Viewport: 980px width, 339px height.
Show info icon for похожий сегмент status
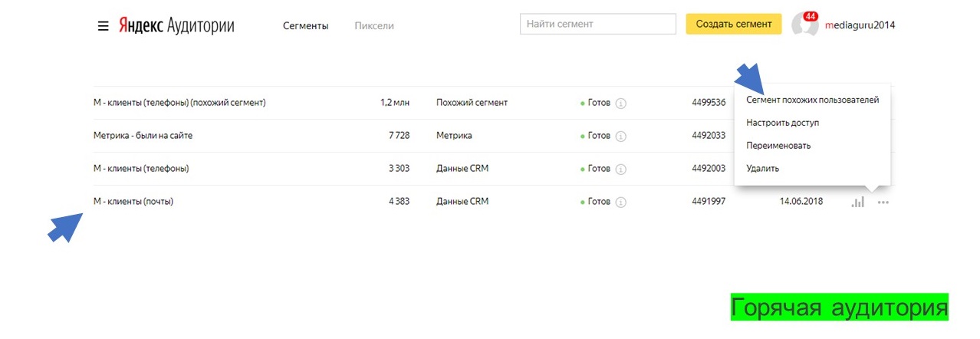(621, 103)
